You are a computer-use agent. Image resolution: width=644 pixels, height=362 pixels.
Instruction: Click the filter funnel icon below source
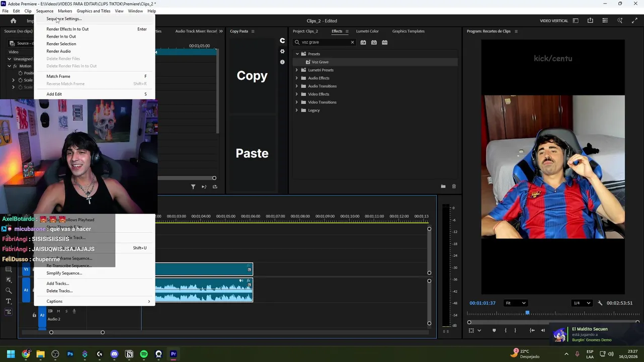[193, 187]
